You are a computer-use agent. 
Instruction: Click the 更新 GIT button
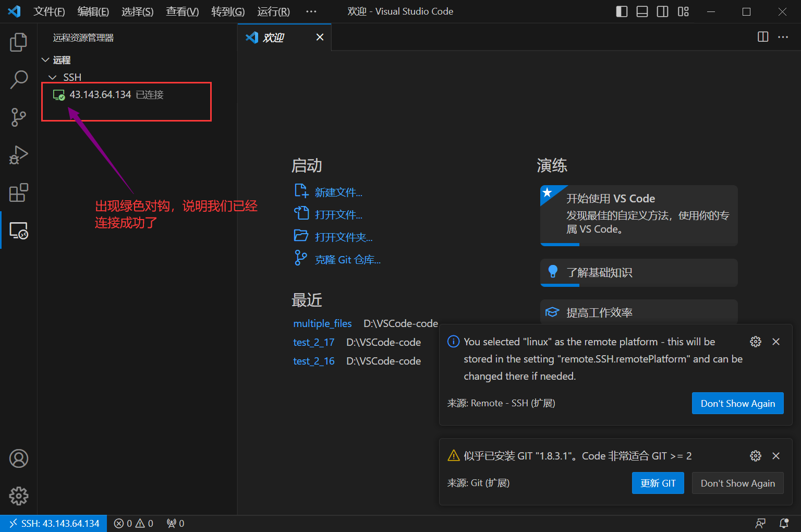tap(658, 483)
